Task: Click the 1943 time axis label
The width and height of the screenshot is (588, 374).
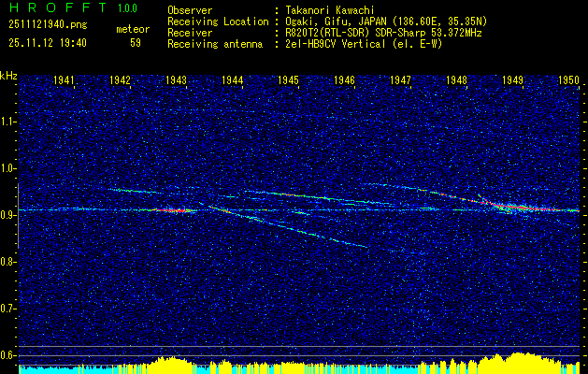Action: [177, 79]
